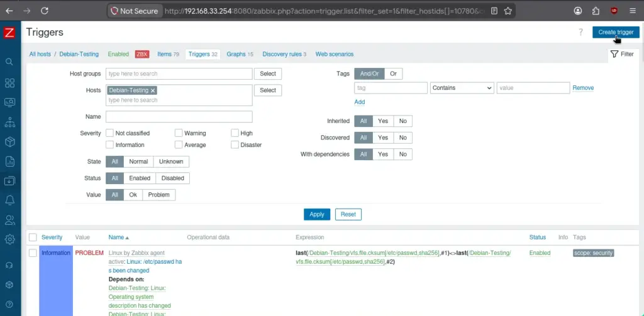Open the Alerts bell sidebar icon
The width and height of the screenshot is (644, 316).
coord(9,200)
